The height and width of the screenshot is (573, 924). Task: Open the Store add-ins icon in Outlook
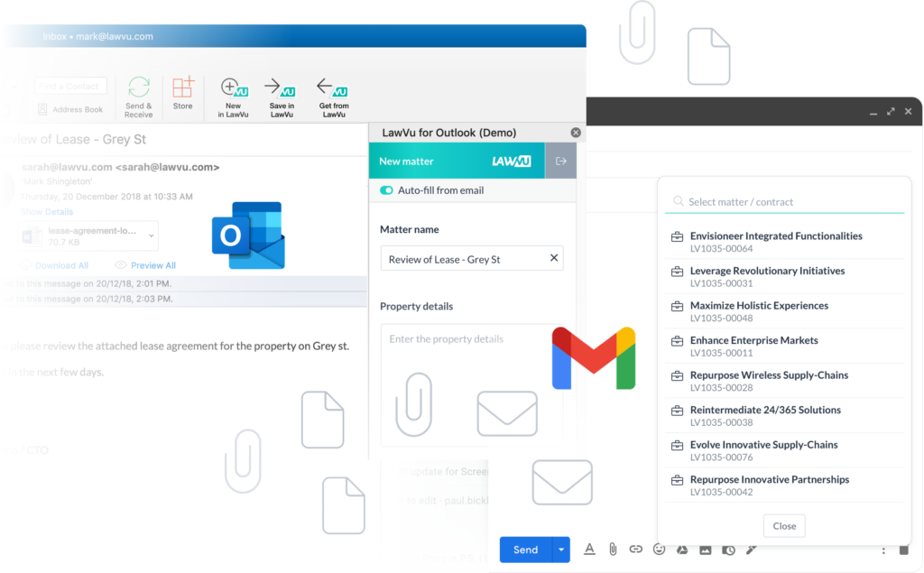click(x=182, y=93)
